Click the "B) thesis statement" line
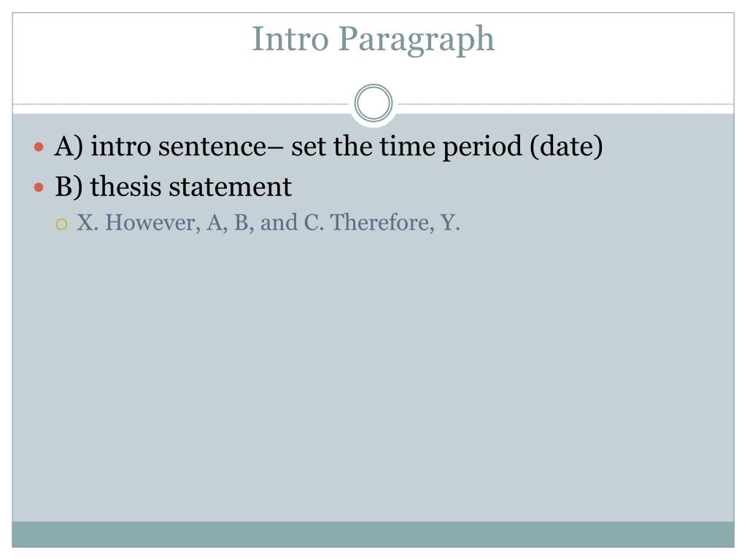 [173, 186]
